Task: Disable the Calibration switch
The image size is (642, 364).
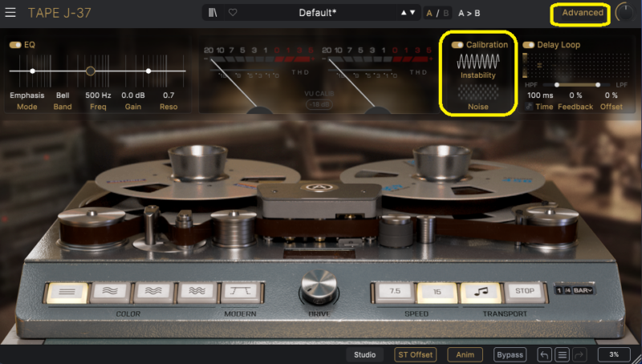Action: click(457, 45)
